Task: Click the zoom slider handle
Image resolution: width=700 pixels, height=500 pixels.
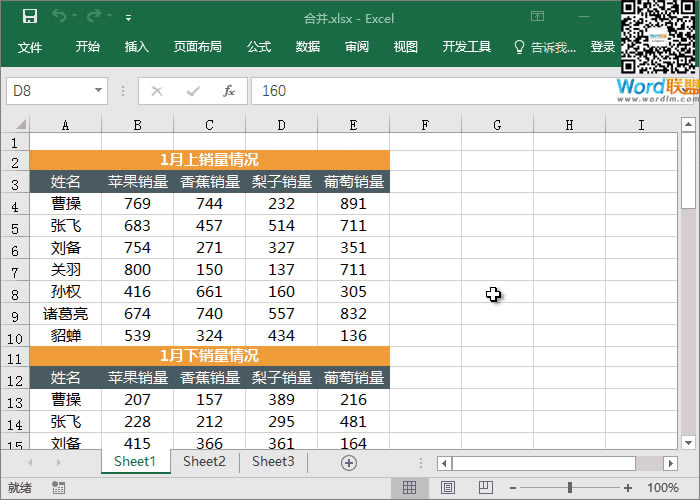Action: [x=570, y=488]
